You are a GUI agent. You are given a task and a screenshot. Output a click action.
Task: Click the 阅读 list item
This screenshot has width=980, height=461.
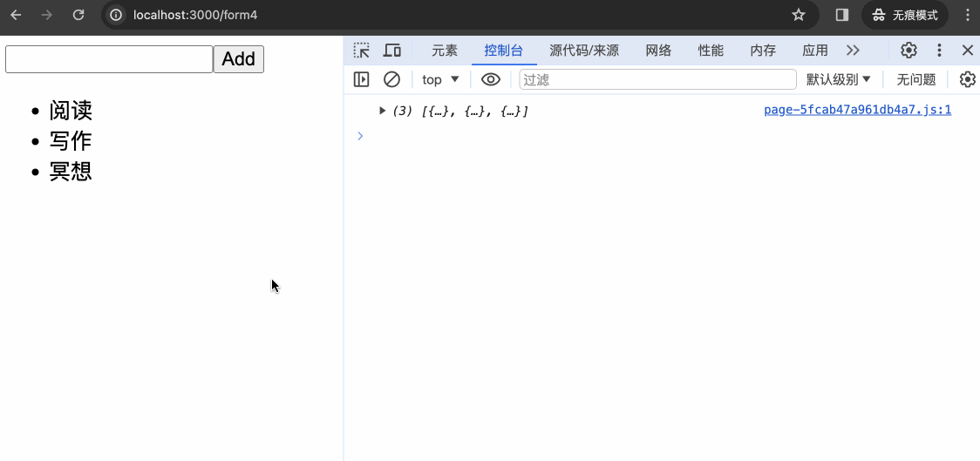tap(71, 111)
